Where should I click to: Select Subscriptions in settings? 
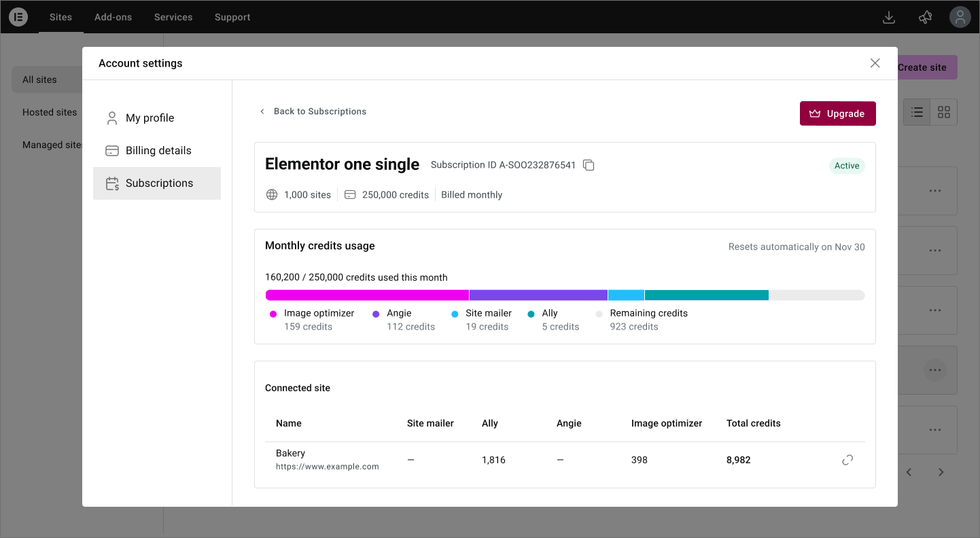pyautogui.click(x=157, y=183)
